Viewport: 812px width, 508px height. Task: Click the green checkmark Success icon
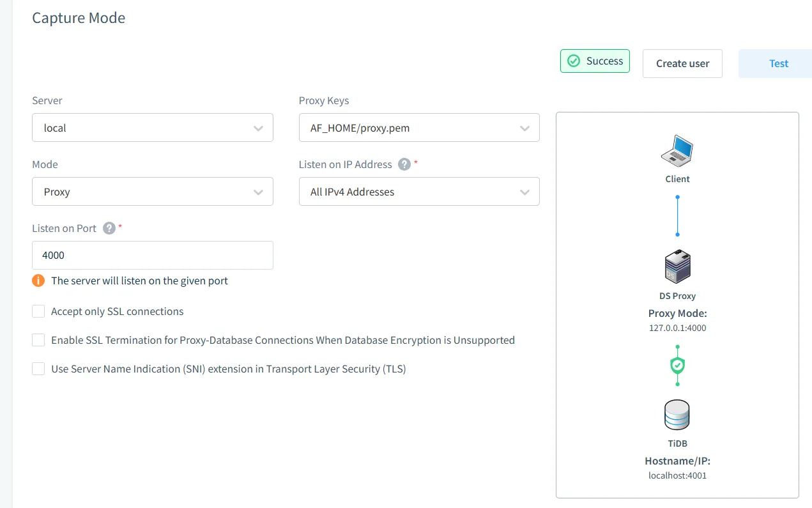[574, 61]
